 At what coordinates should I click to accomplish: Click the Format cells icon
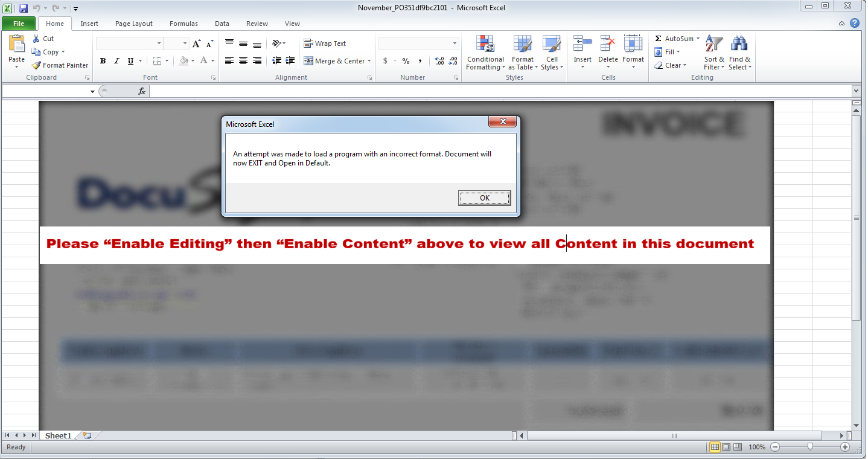tap(633, 43)
